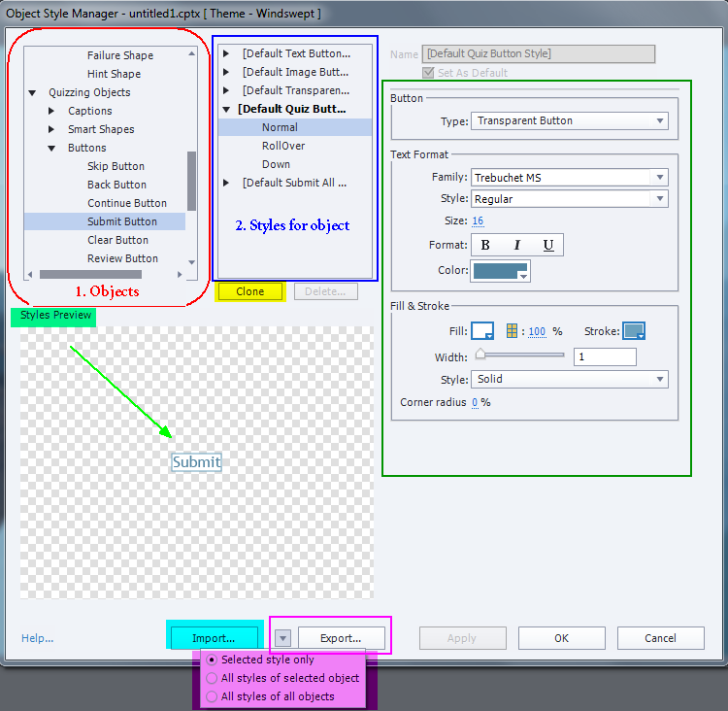Click the Cancel button
The height and width of the screenshot is (711, 728).
coord(660,638)
